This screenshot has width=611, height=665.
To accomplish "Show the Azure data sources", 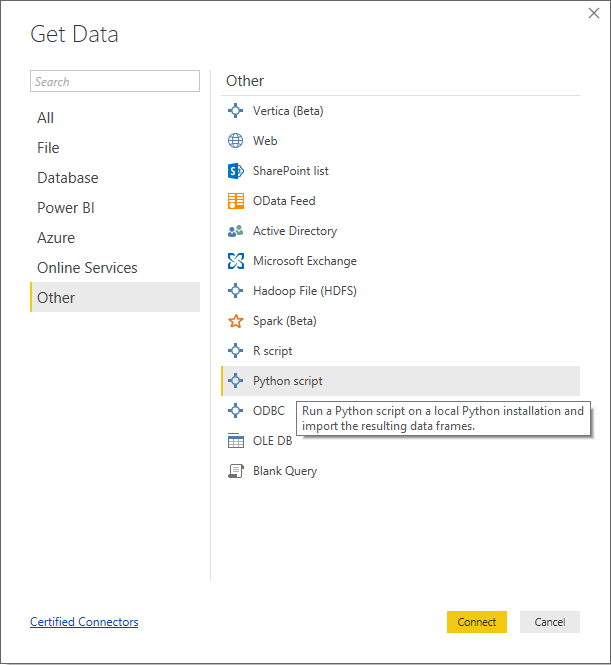I will click(x=115, y=238).
